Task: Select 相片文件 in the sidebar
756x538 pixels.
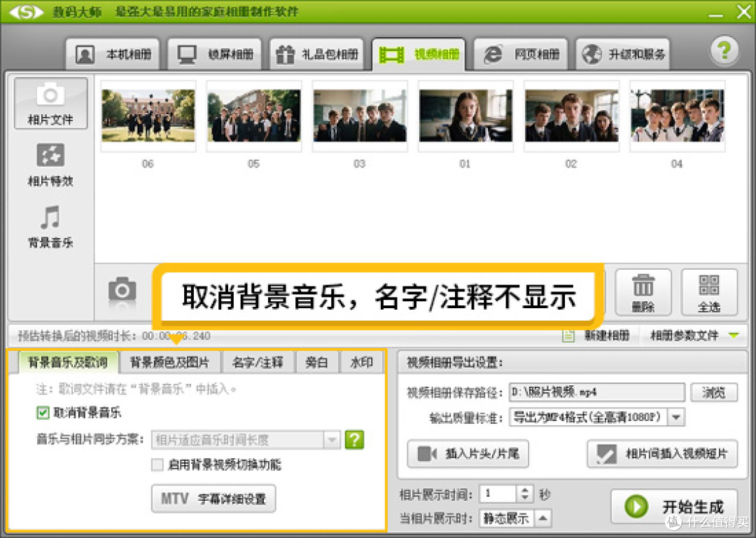Action: click(50, 103)
